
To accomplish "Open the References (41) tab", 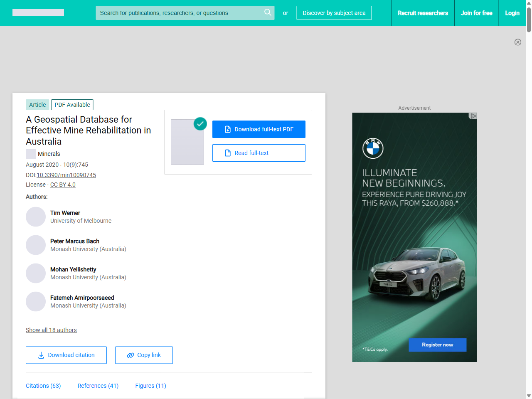I will [x=98, y=386].
